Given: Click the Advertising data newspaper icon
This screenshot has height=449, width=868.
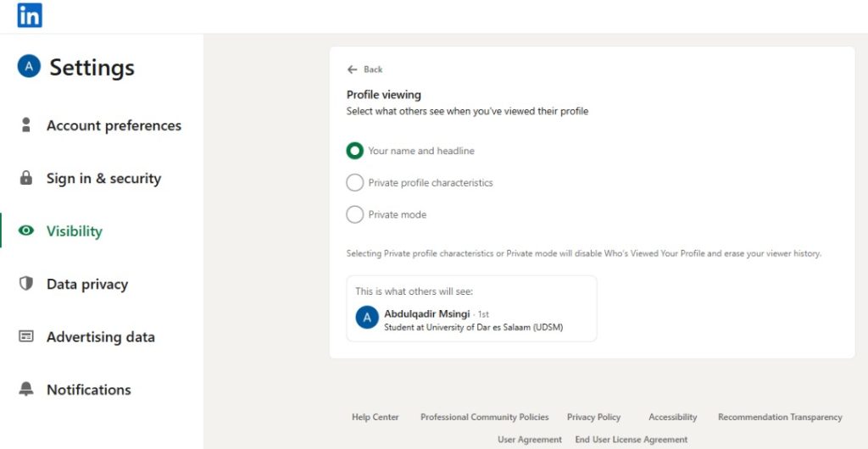Looking at the screenshot, I should (x=26, y=337).
